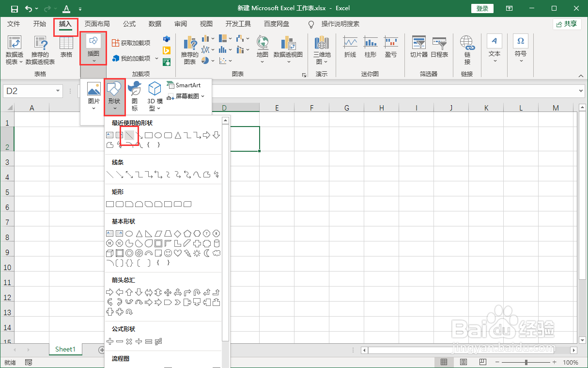588x368 pixels.
Task: Open the File tab
Action: point(14,24)
